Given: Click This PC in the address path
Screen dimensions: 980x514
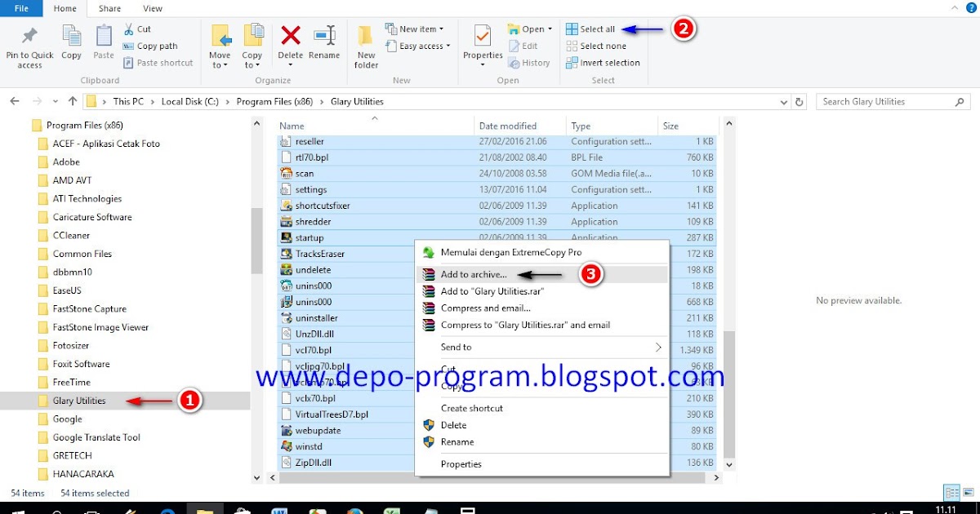Looking at the screenshot, I should click(x=128, y=102).
